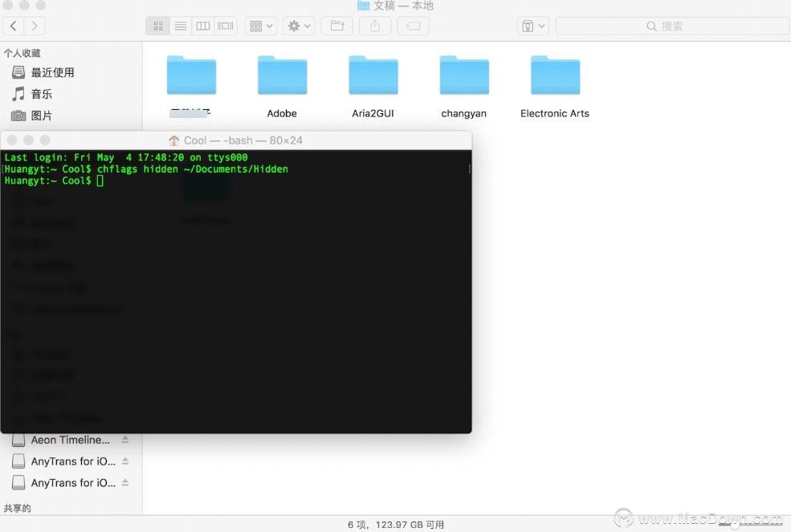Zoom the Terminal window
Viewport: 791px width, 532px height.
(45, 140)
